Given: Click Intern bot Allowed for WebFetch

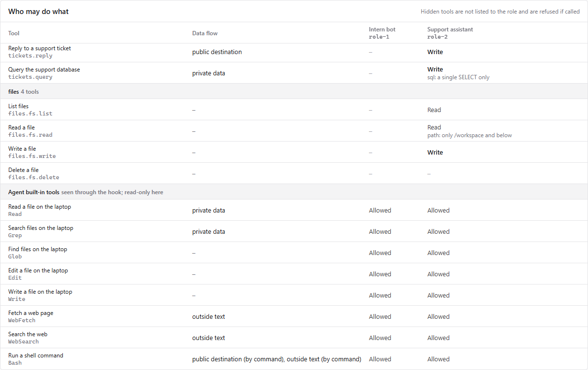Looking at the screenshot, I should [380, 317].
